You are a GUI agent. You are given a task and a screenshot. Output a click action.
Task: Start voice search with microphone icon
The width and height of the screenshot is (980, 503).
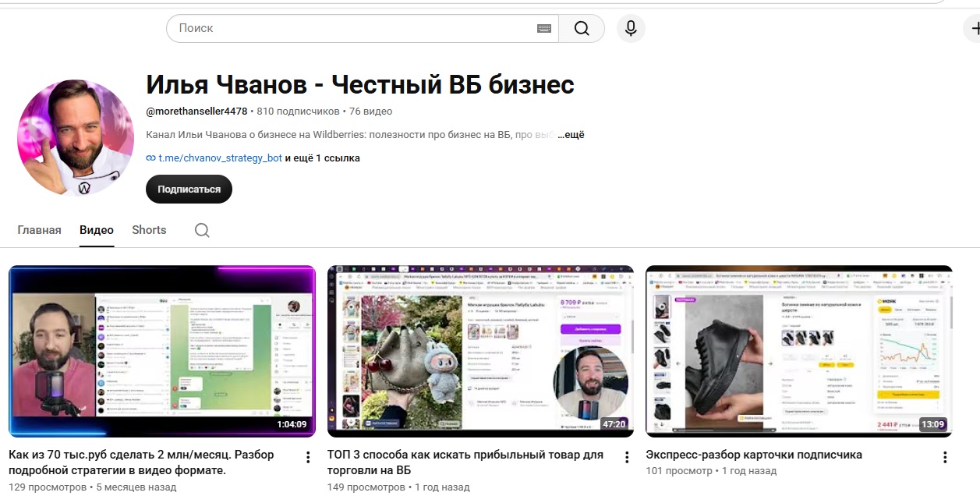pos(631,29)
